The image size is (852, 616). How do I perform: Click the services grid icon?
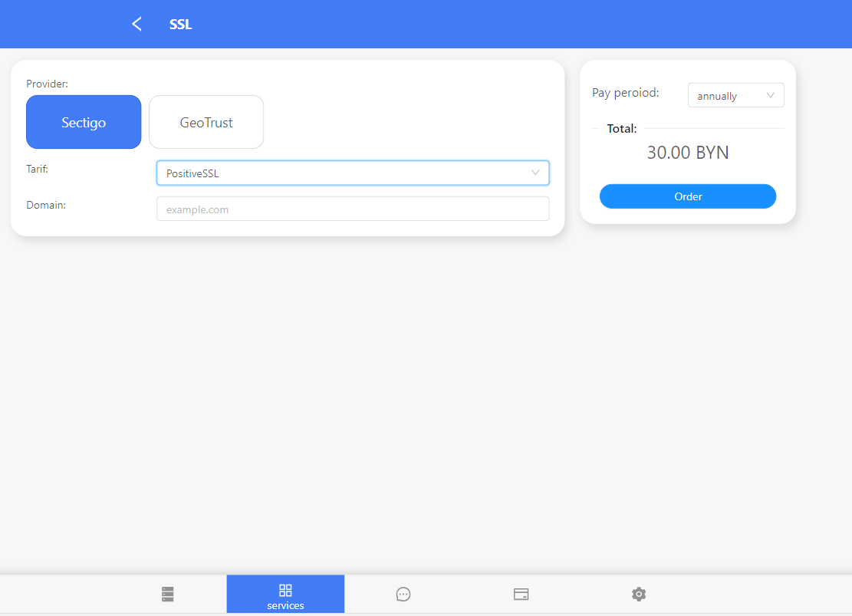285,590
